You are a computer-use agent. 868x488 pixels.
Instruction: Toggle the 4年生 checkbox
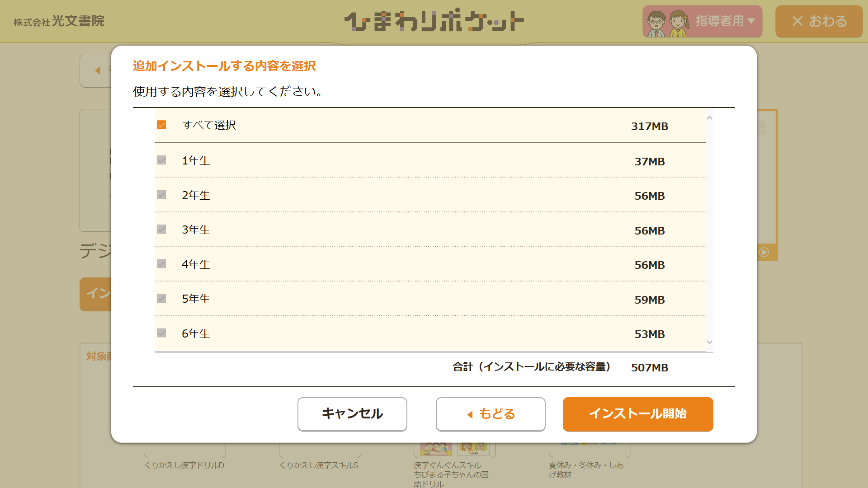[161, 264]
